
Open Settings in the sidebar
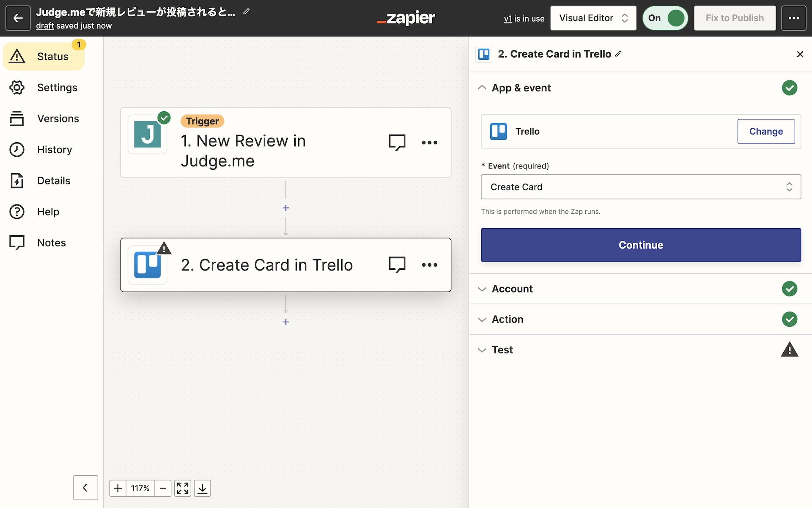click(44, 88)
